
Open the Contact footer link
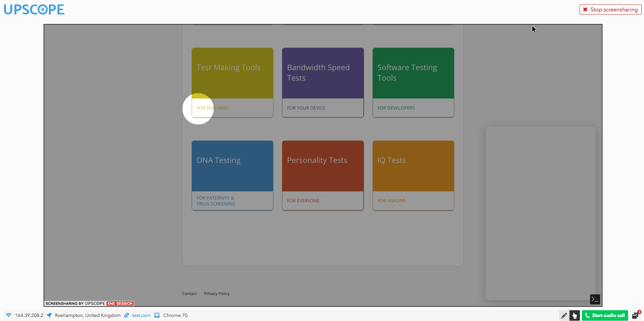point(189,294)
